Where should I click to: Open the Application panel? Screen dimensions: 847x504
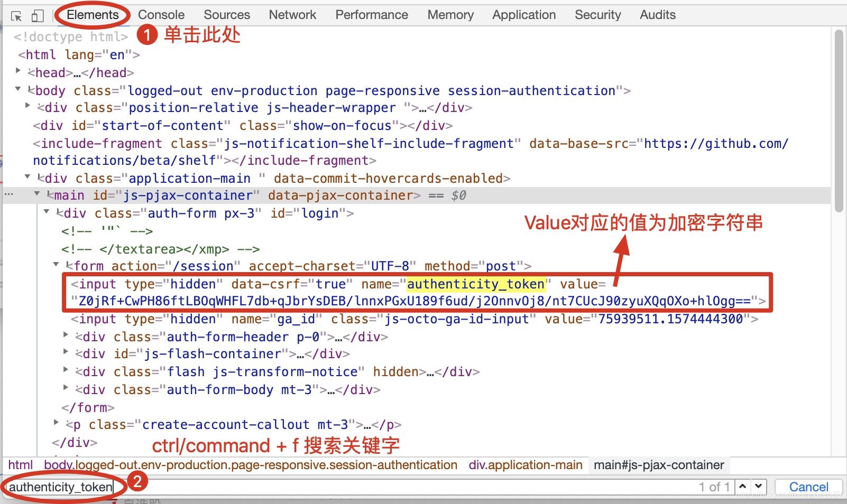tap(523, 14)
